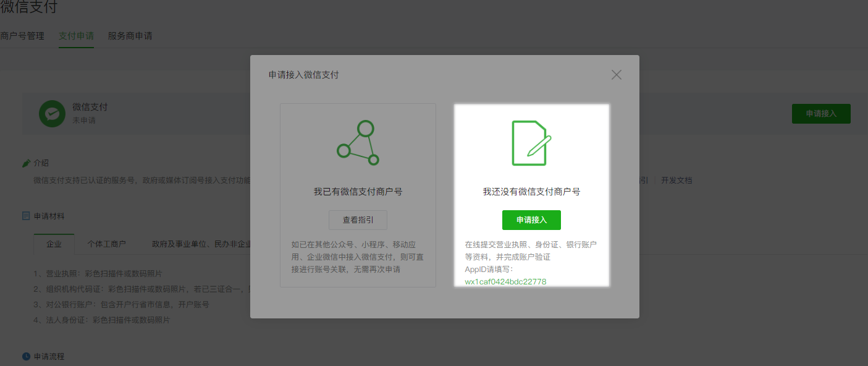Switch to the 支付申请 tab
The width and height of the screenshot is (868, 366).
pyautogui.click(x=76, y=36)
